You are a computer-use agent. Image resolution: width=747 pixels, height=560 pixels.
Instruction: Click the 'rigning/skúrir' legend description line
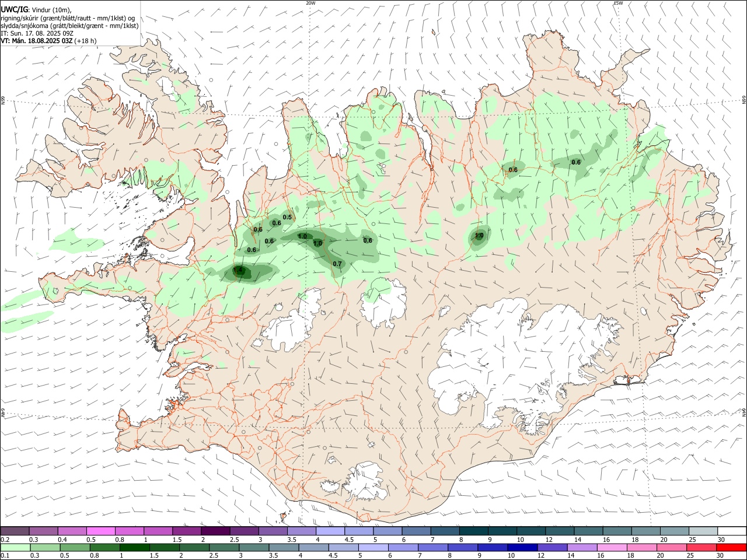tap(68, 17)
